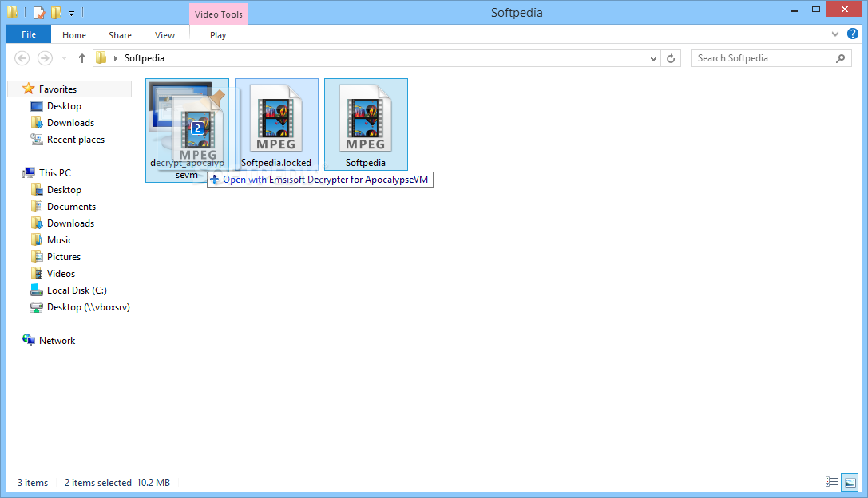Viewport: 868px width, 498px height.
Task: Click the Recent places icon
Action: click(x=37, y=140)
